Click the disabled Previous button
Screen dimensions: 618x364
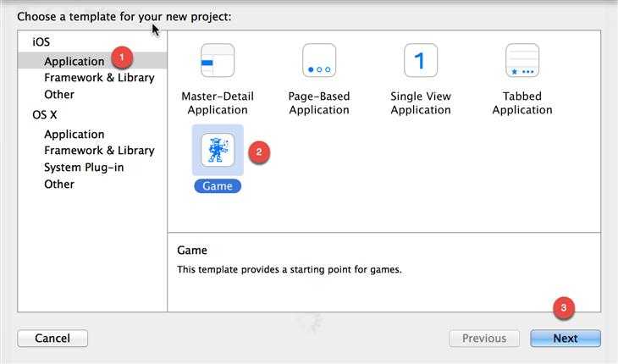point(484,338)
